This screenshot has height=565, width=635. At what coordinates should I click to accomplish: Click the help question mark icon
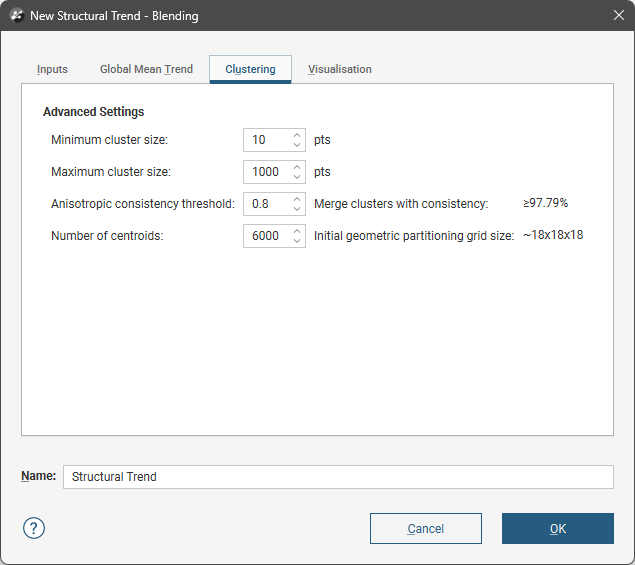[x=34, y=528]
